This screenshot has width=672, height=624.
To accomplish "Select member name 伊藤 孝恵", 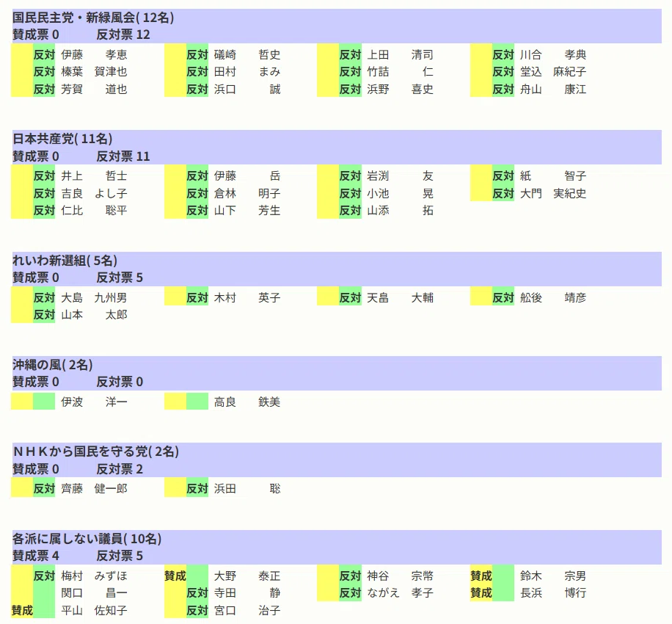I will click(94, 54).
